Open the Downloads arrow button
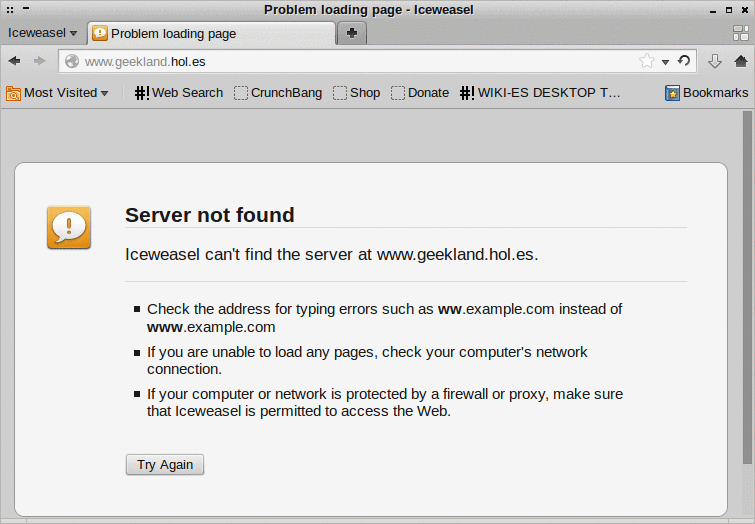Image resolution: width=755 pixels, height=524 pixels. coord(715,61)
